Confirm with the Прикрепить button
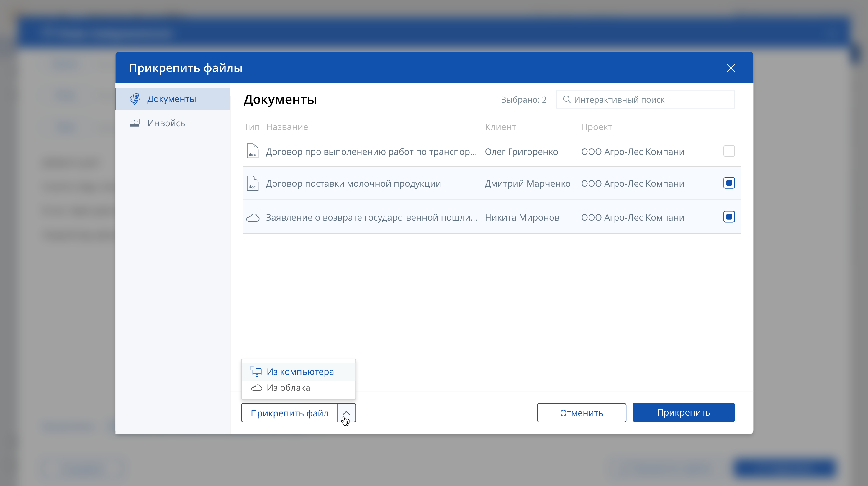 point(683,412)
